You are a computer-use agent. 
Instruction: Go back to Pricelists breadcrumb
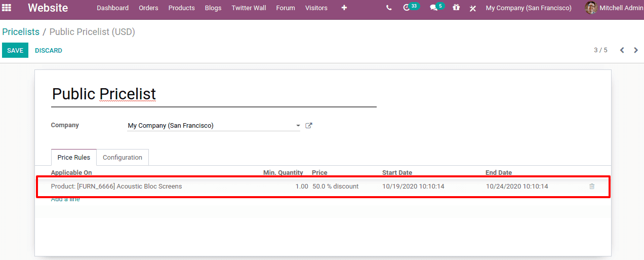point(21,32)
